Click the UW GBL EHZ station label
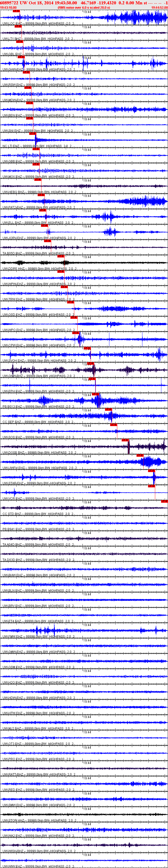Viewport: 168px width, 868px height. (38, 54)
